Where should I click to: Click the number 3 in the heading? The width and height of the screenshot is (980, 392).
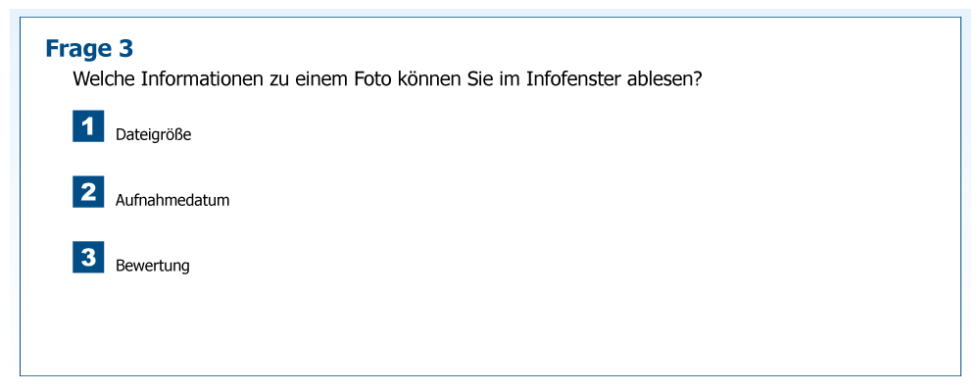pyautogui.click(x=125, y=49)
